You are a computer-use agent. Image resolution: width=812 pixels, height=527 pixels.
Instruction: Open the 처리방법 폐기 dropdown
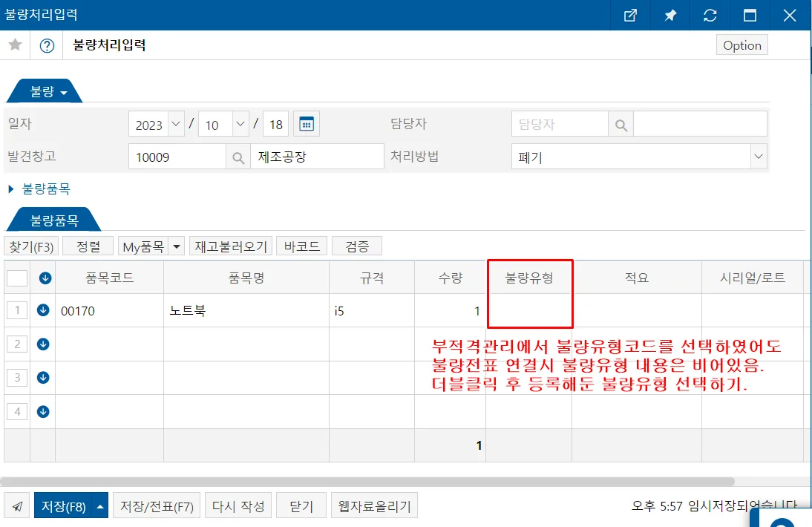pyautogui.click(x=758, y=157)
